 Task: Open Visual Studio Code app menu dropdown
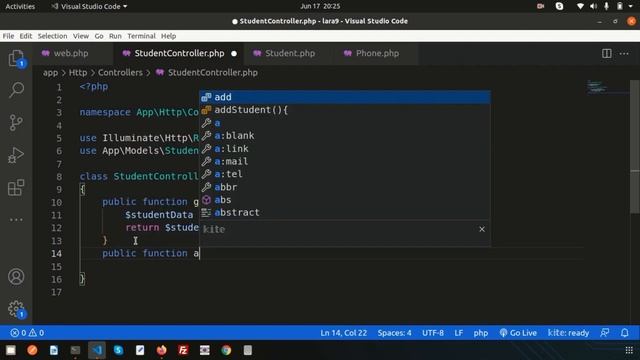pos(89,6)
